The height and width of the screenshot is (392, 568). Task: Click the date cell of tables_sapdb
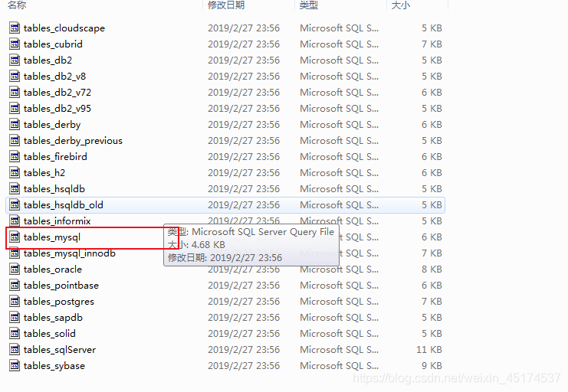pyautogui.click(x=244, y=318)
